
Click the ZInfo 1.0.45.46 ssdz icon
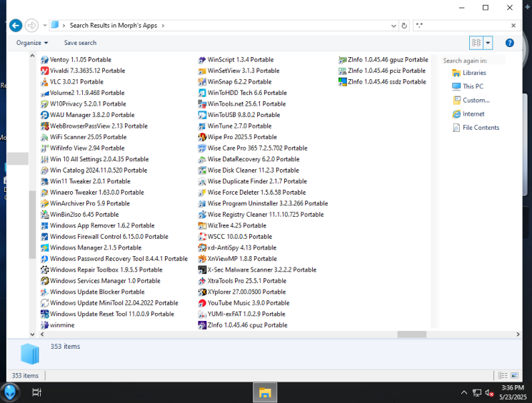pyautogui.click(x=342, y=82)
